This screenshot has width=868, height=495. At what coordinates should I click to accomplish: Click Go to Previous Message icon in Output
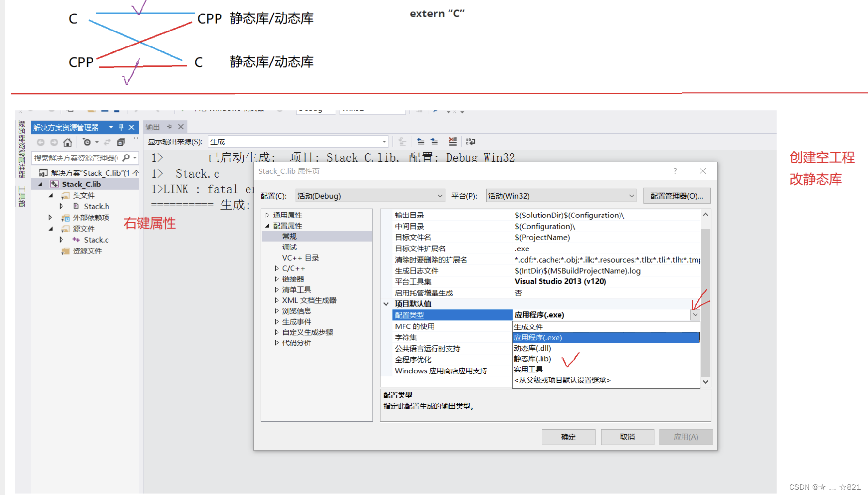click(x=420, y=141)
